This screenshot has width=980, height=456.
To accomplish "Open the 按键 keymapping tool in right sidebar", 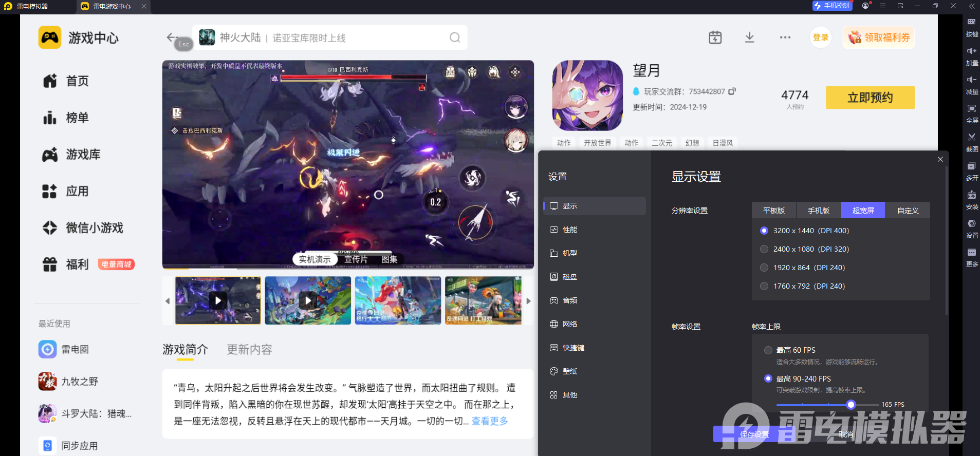I will click(972, 28).
